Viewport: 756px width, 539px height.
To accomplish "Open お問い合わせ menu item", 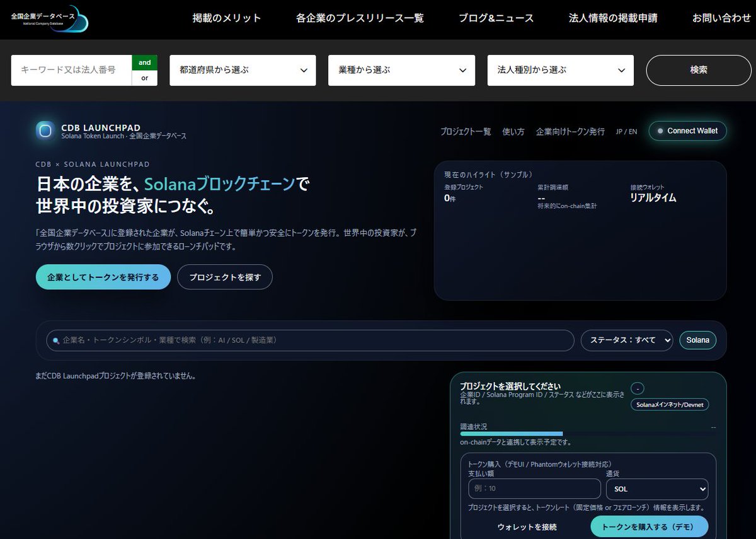I will (721, 18).
